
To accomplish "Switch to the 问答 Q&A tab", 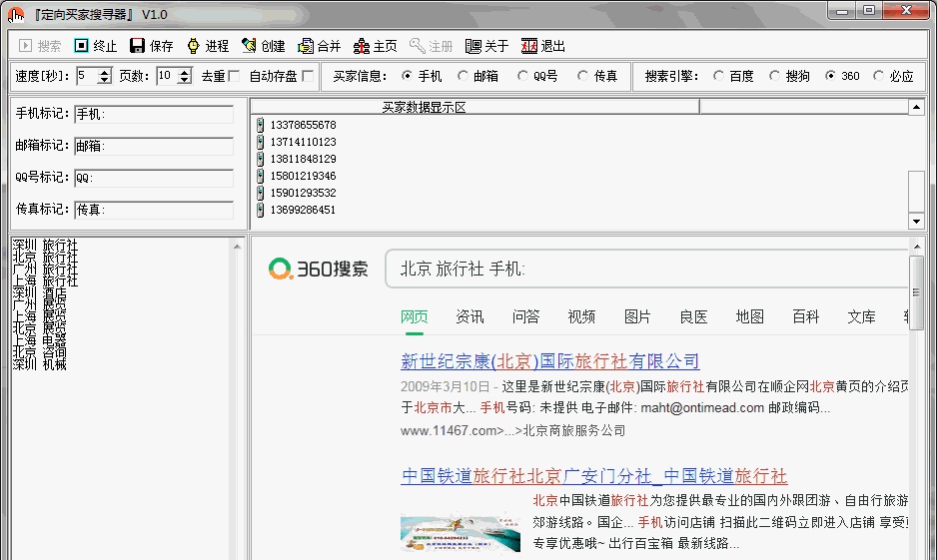I will point(525,316).
